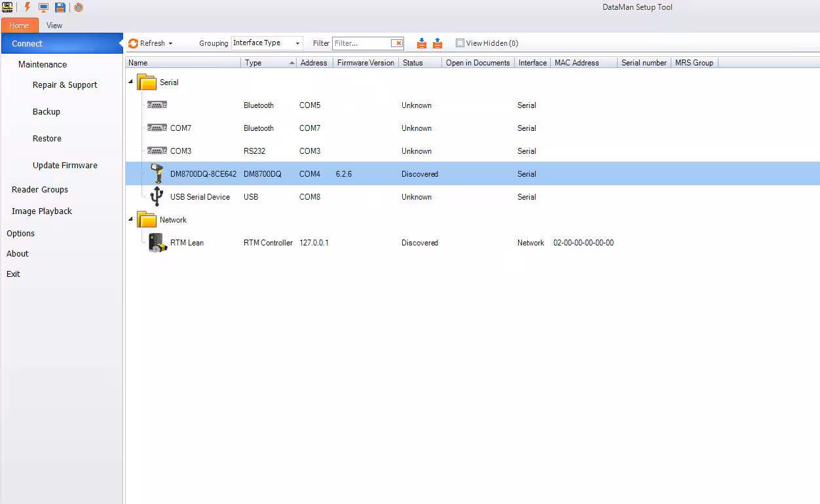Open Update Firmware in the sidebar
This screenshot has width=820, height=504.
64,165
